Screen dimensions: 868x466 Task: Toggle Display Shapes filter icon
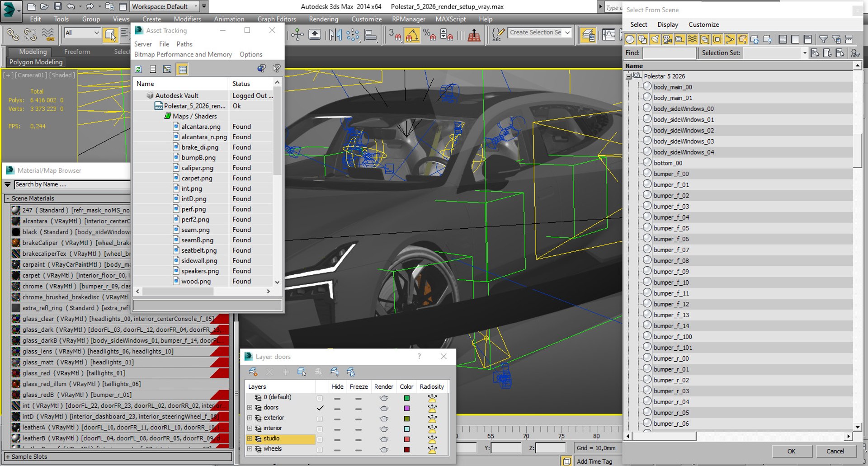pyautogui.click(x=642, y=39)
